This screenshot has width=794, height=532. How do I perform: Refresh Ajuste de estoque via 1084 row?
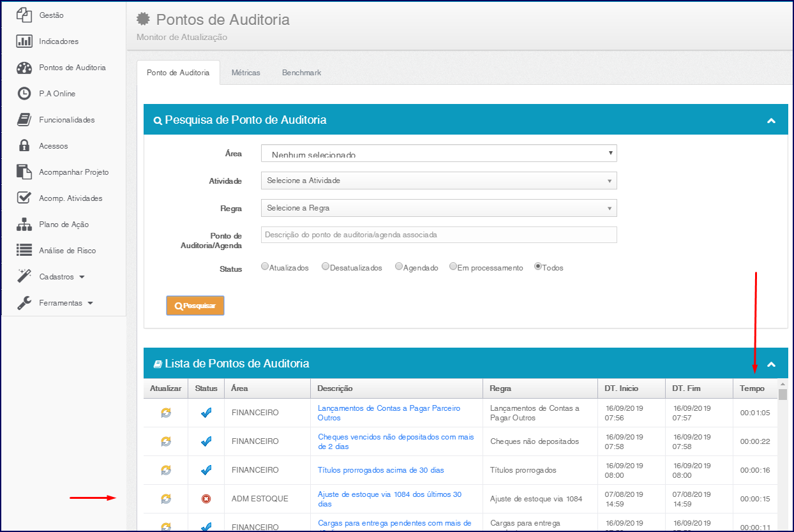point(166,499)
